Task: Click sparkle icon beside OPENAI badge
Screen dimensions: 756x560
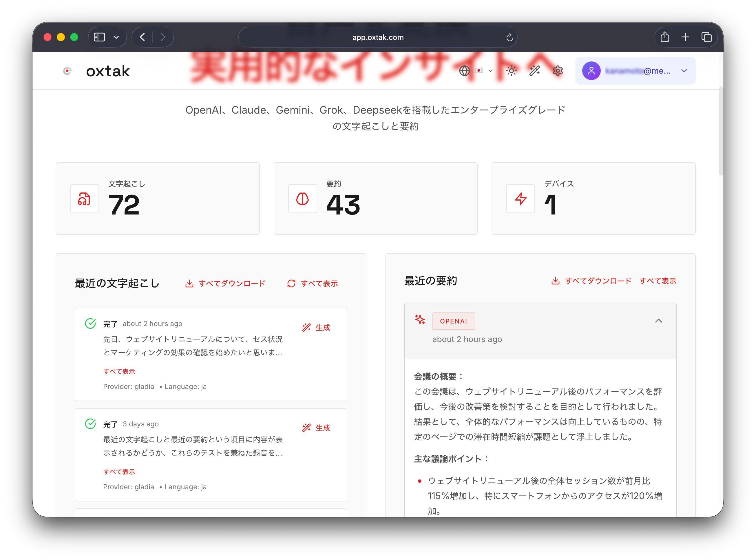Action: tap(420, 319)
